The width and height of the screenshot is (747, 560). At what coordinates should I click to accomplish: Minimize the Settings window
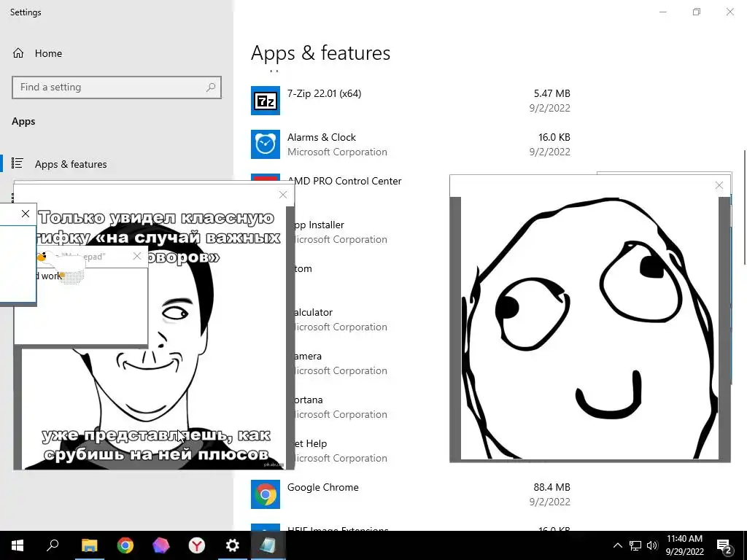coord(663,12)
